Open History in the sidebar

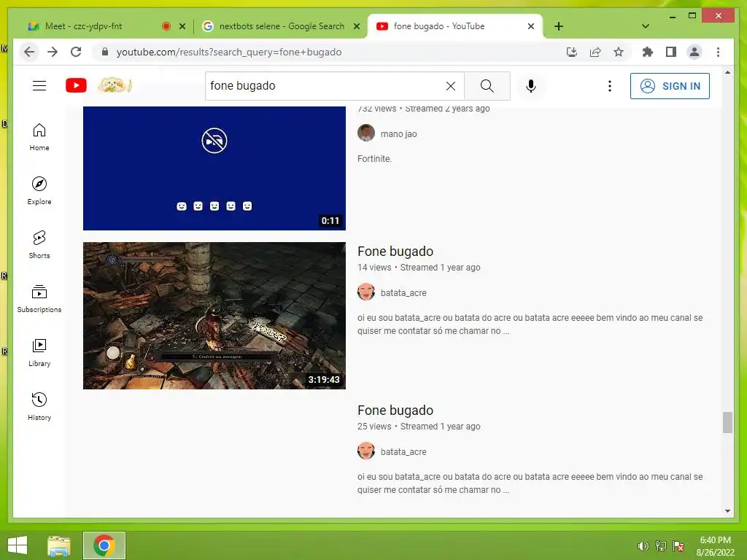39,406
